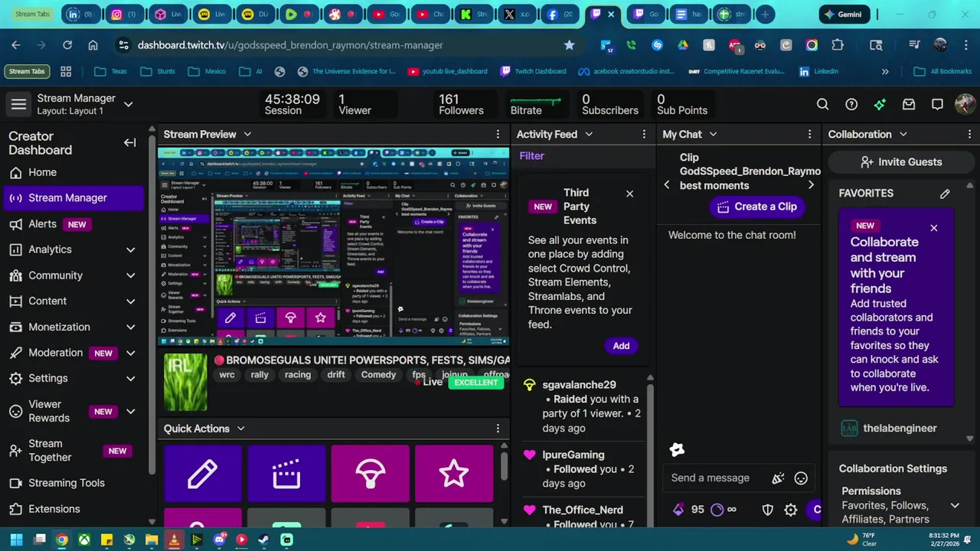
Task: Open the Quick Actions title dropdown
Action: pyautogui.click(x=240, y=429)
